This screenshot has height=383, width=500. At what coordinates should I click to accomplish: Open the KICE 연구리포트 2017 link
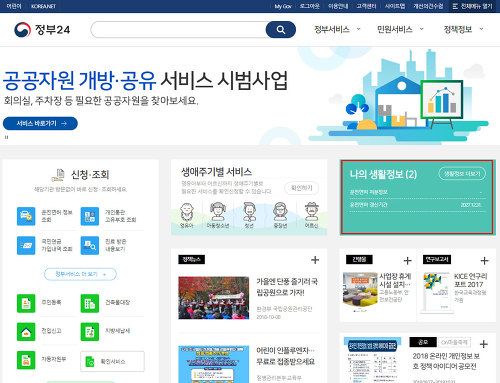coord(471,280)
